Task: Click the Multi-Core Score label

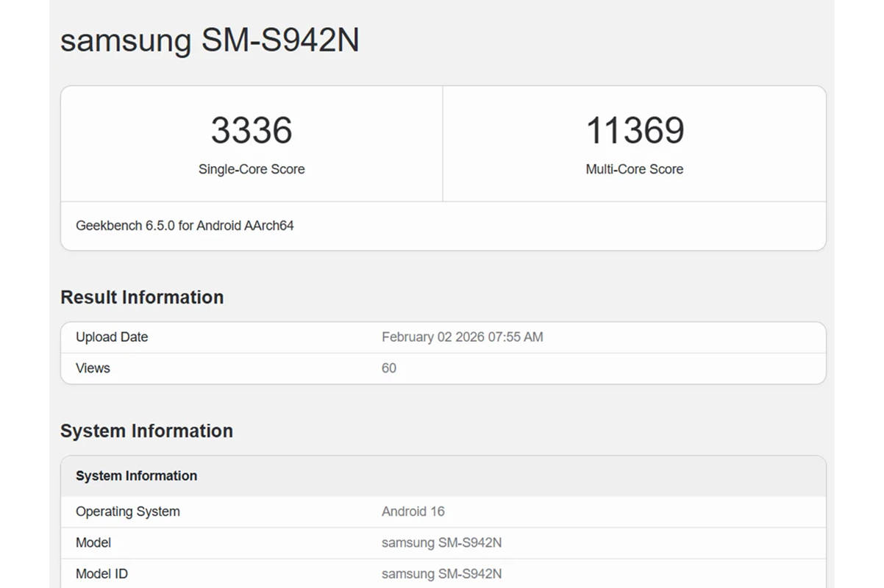Action: (x=635, y=169)
